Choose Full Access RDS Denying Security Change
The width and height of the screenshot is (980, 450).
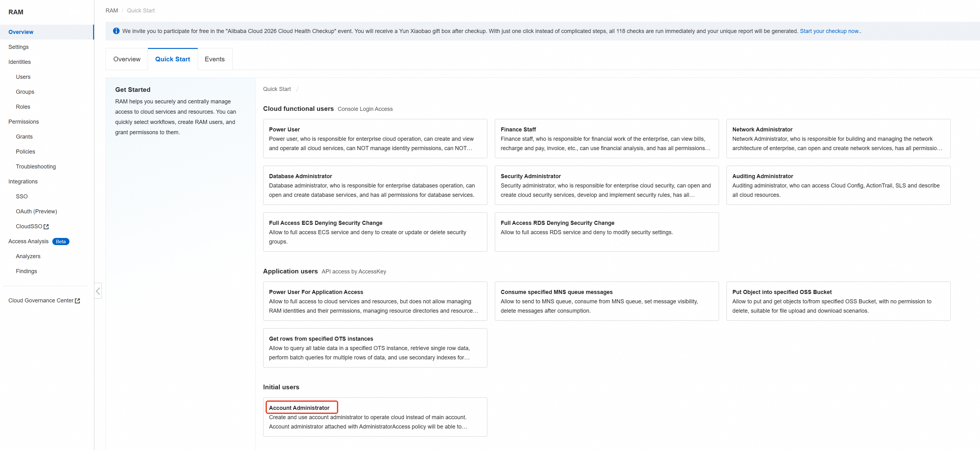(606, 232)
